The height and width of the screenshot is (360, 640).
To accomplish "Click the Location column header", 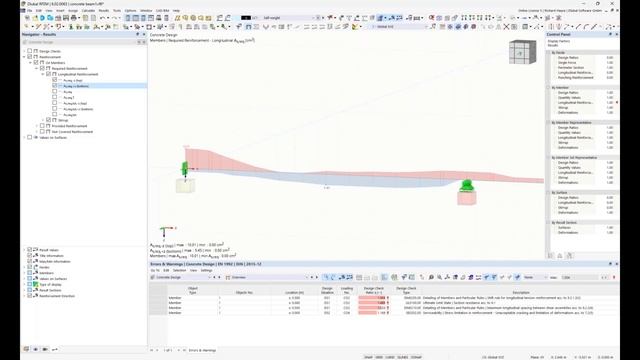I will click(294, 292).
